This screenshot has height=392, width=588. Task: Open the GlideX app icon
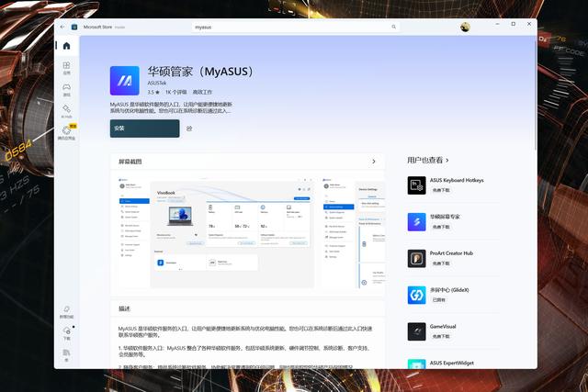click(416, 295)
